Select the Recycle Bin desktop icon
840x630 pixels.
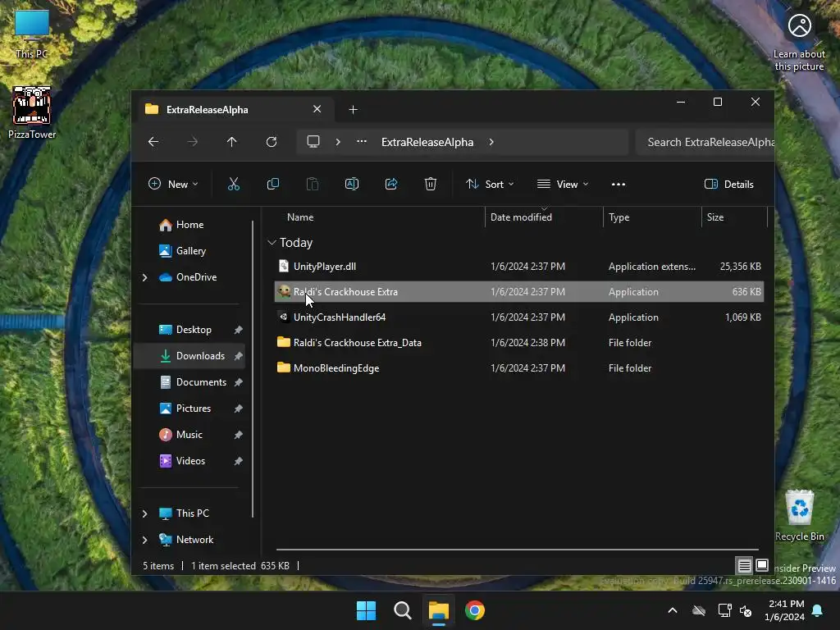pos(800,515)
